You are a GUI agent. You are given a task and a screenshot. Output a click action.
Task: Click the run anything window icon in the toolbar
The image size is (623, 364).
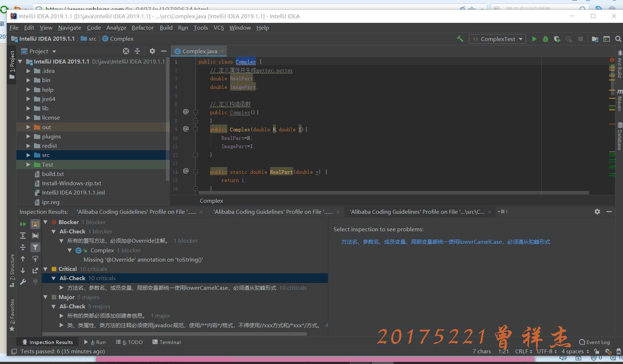[x=607, y=39]
